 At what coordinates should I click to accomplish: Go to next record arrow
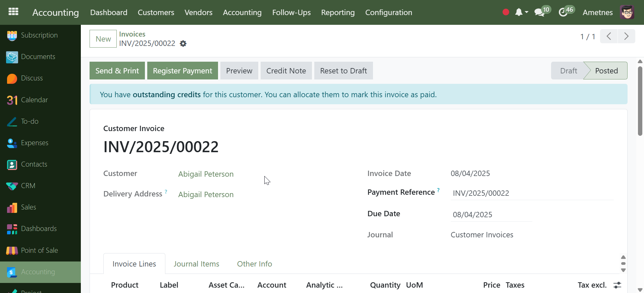[x=626, y=37]
